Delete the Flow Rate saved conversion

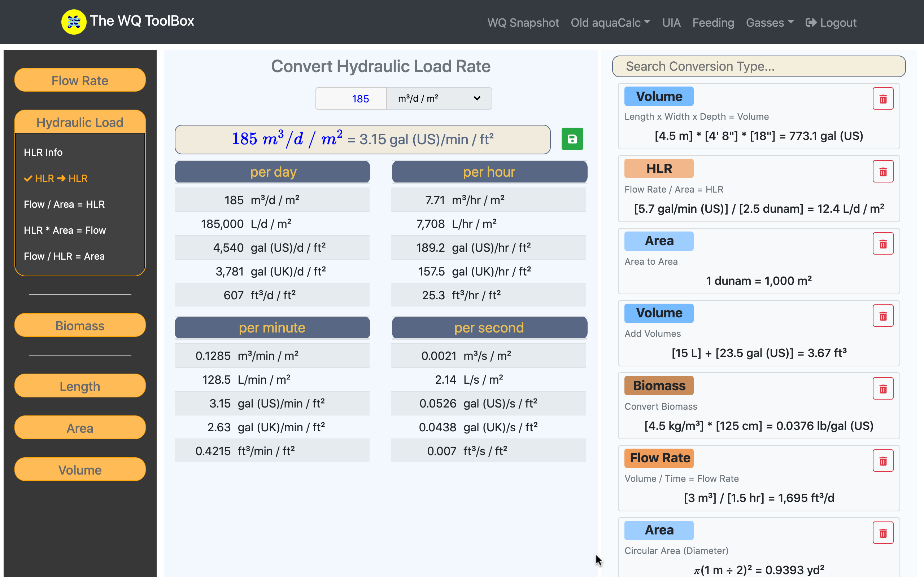[x=883, y=461]
